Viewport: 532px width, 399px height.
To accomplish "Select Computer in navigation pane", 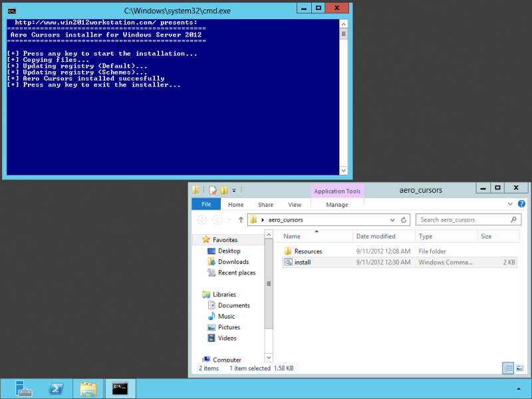I will 227,360.
